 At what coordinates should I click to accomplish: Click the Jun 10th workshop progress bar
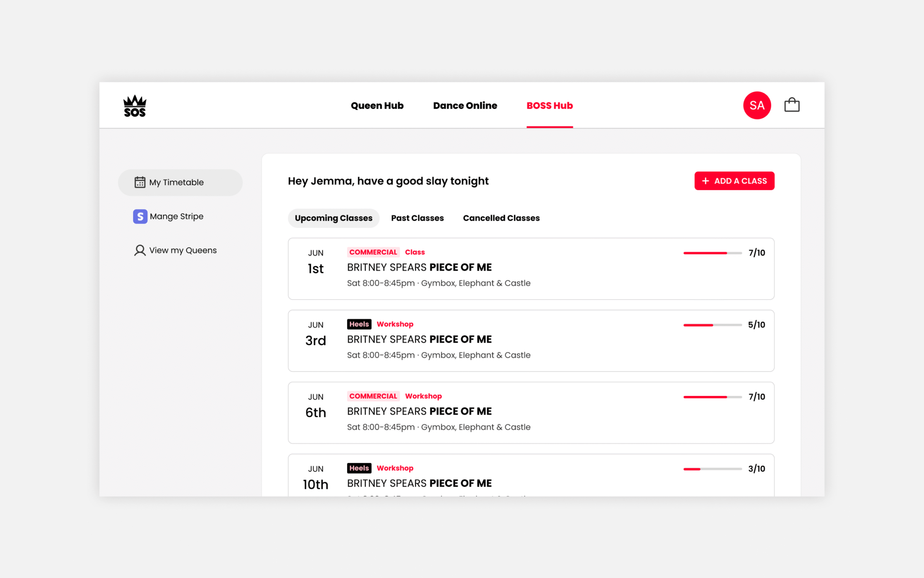point(712,469)
